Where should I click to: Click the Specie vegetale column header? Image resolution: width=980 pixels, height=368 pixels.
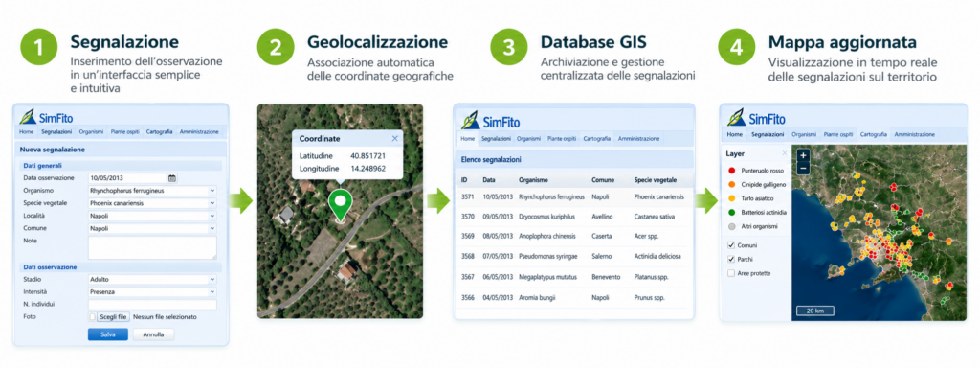[x=655, y=179]
